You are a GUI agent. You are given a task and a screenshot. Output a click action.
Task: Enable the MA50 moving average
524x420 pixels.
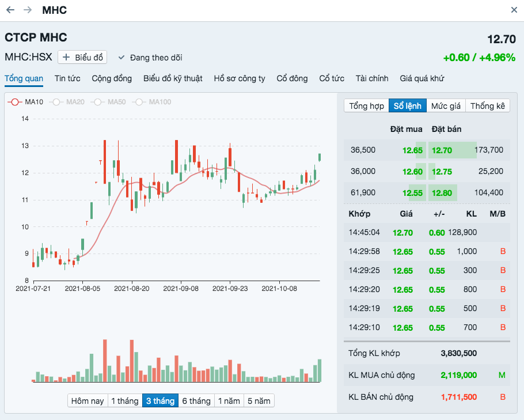109,102
